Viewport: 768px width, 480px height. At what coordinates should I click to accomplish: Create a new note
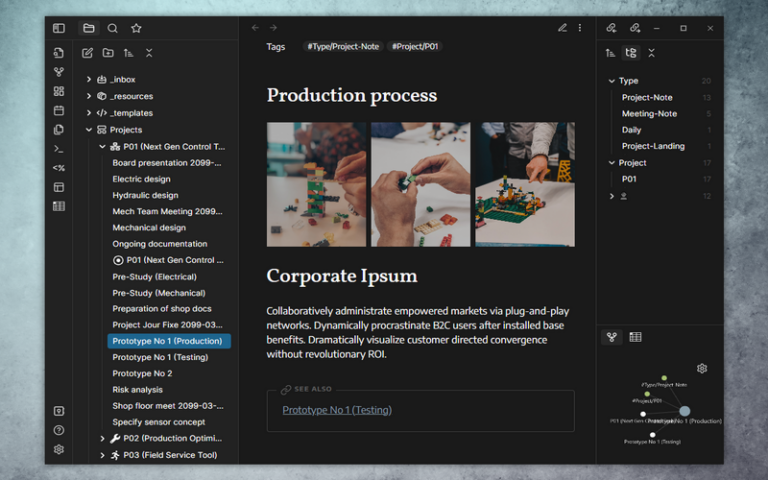(88, 53)
